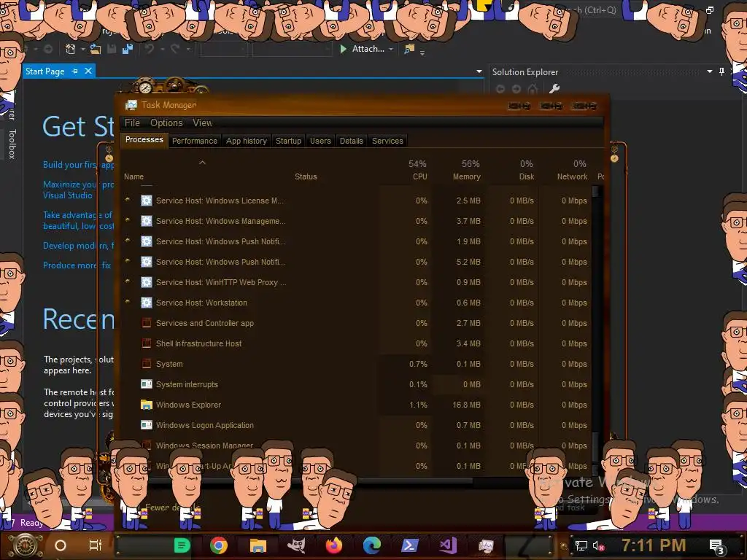Select Shell Infrastructure Host process
Viewport: 747px width, 560px height.
coord(356,343)
